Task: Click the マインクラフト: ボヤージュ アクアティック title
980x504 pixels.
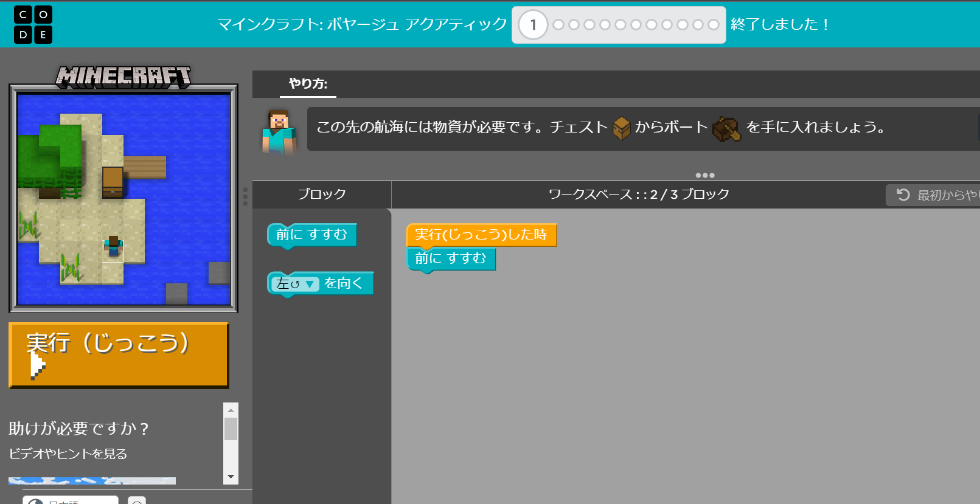Action: pos(363,24)
